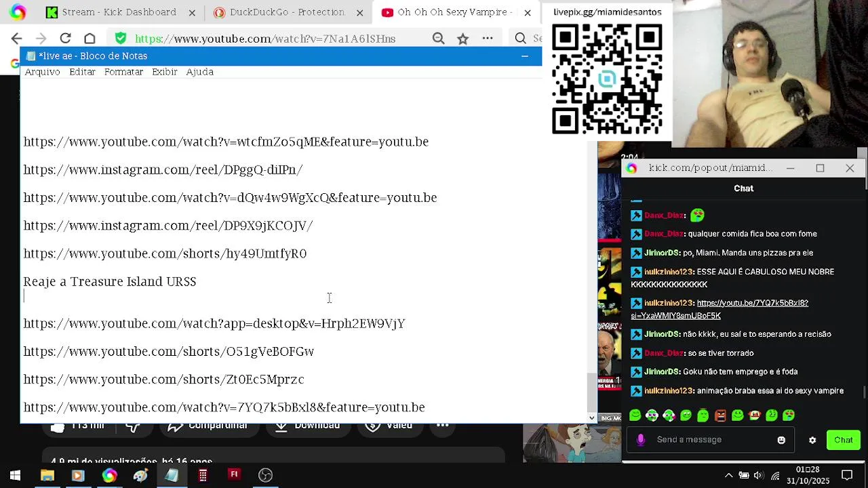The height and width of the screenshot is (488, 868).
Task: Click the youtube shorts Zt0Ec5Mprzc line
Action: [x=163, y=380]
